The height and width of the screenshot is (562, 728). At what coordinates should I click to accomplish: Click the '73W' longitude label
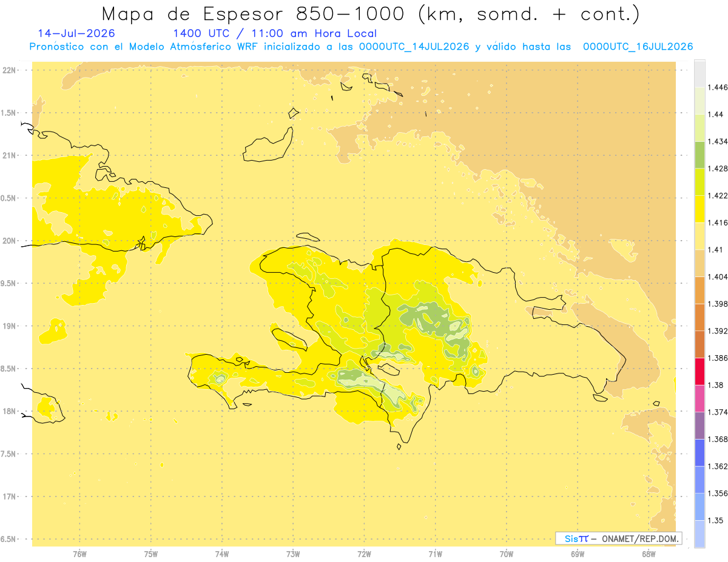tap(293, 554)
